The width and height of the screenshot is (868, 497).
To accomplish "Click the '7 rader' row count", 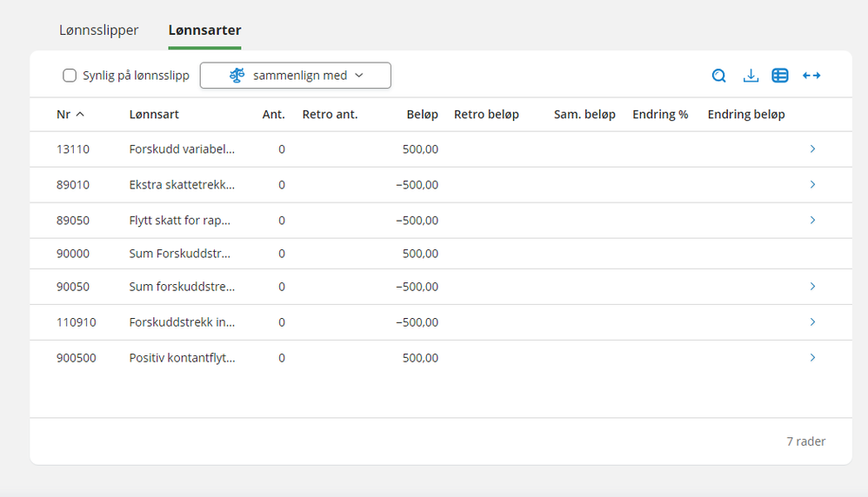I will coord(806,441).
